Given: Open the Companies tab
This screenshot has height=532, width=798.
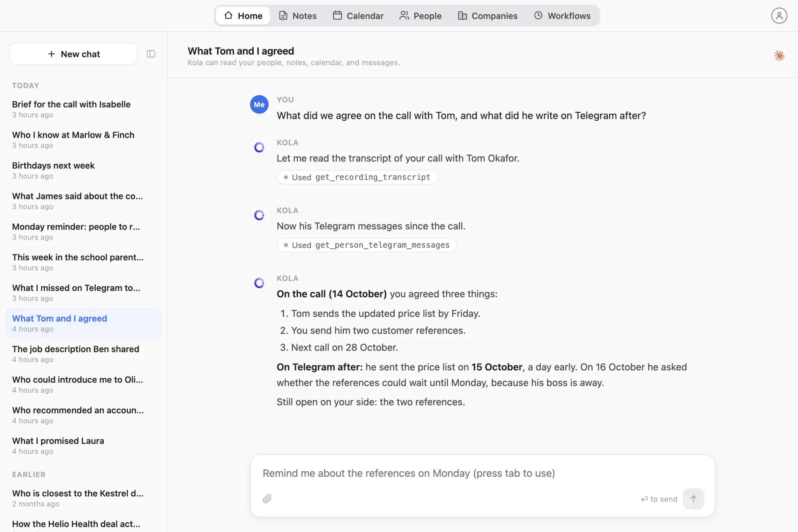Looking at the screenshot, I should tap(488, 16).
